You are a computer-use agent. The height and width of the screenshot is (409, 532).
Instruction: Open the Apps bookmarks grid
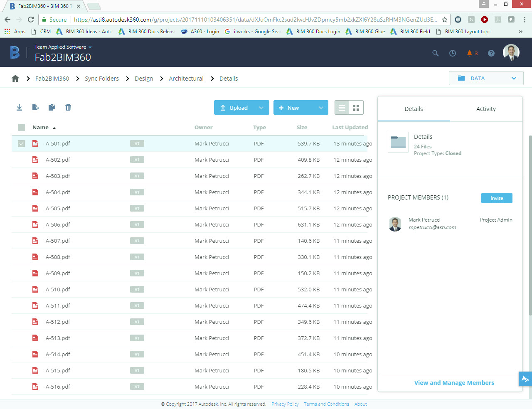(15, 32)
